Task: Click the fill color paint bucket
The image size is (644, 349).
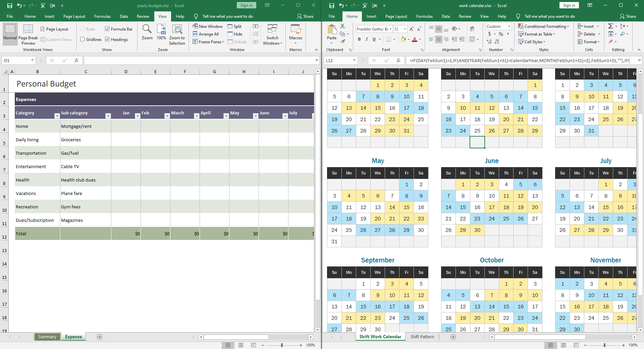Action: point(403,40)
